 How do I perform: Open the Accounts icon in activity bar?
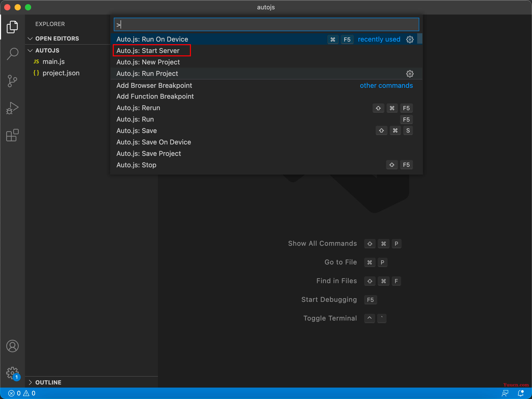12,346
